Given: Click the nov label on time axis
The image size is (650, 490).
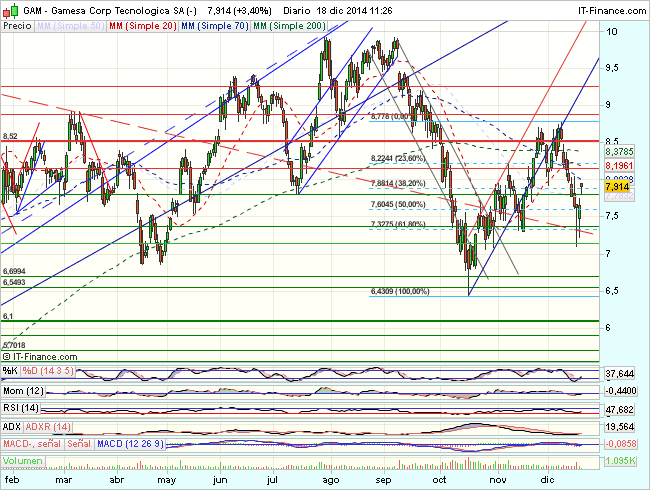Looking at the screenshot, I should pos(497,480).
